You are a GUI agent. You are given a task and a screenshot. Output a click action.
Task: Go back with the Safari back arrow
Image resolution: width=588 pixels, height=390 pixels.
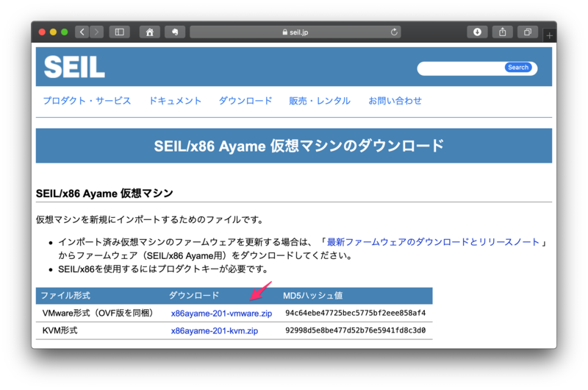(82, 32)
